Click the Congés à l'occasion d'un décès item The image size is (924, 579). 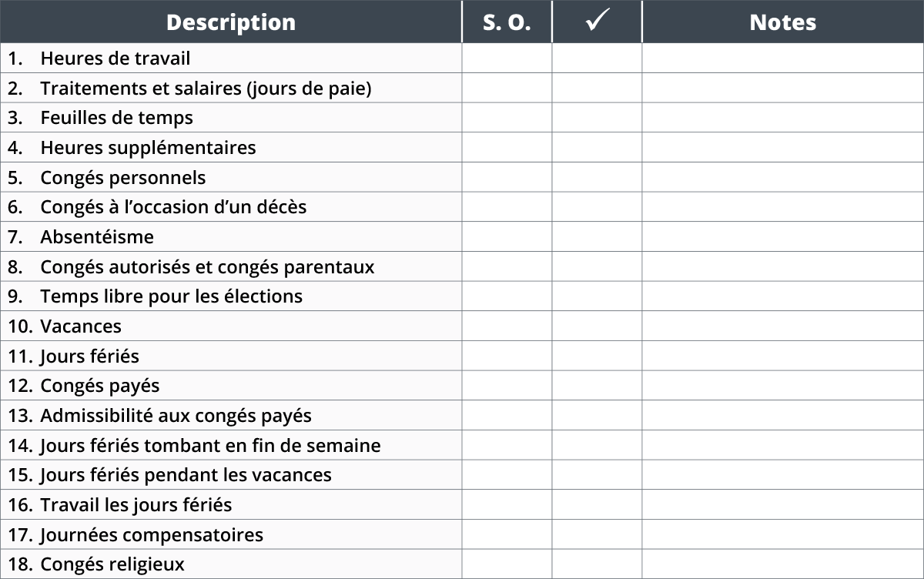tap(173, 207)
